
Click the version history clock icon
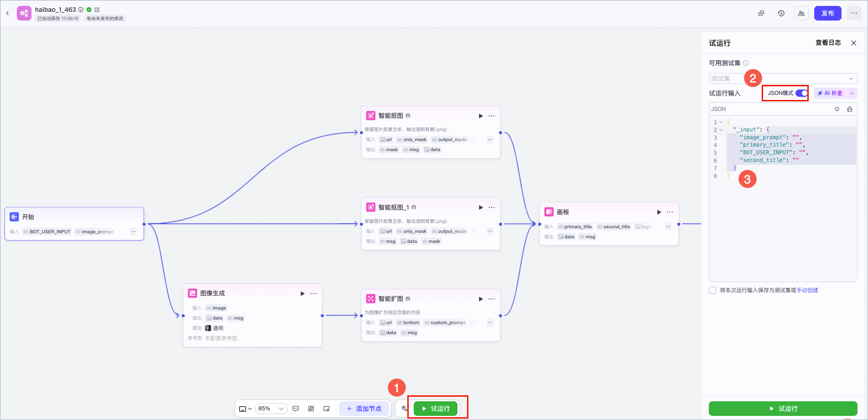click(781, 13)
